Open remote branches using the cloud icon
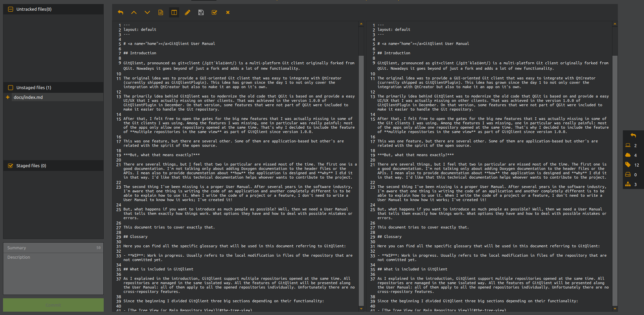Screen dimensions: 644x315 click(x=628, y=155)
